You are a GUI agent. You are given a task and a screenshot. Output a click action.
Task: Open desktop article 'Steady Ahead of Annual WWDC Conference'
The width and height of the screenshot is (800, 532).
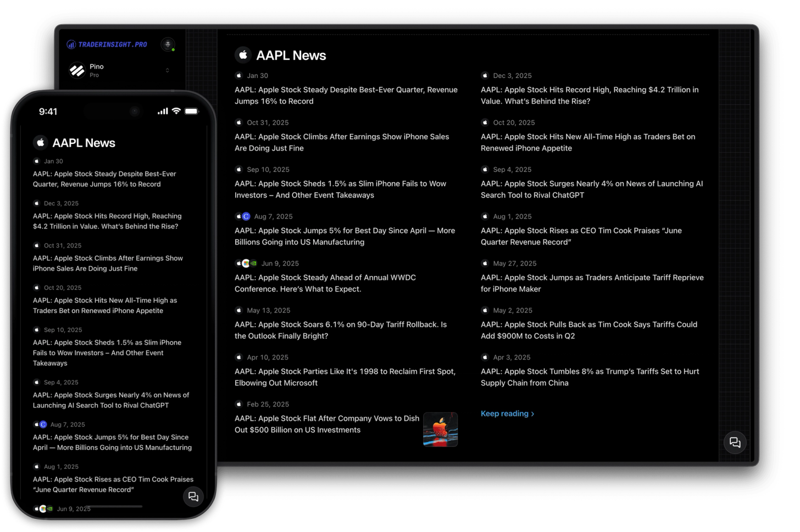pos(325,283)
